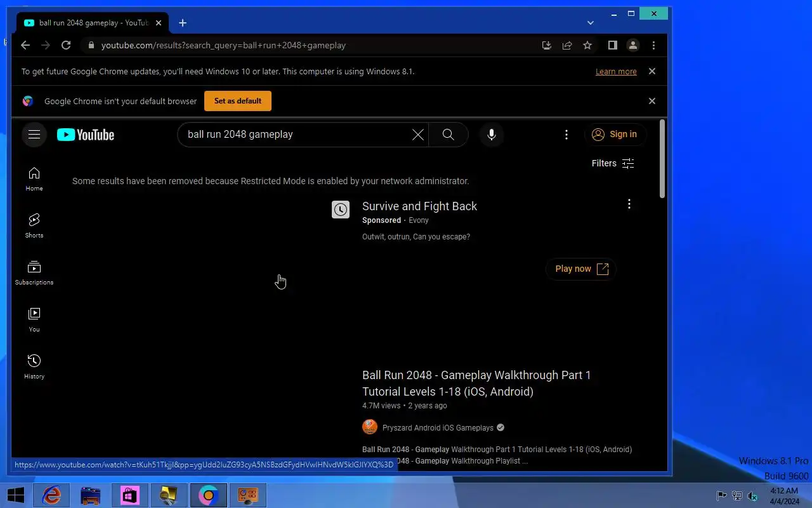This screenshot has height=508, width=812.
Task: Start voice search with the microphone
Action: point(491,135)
